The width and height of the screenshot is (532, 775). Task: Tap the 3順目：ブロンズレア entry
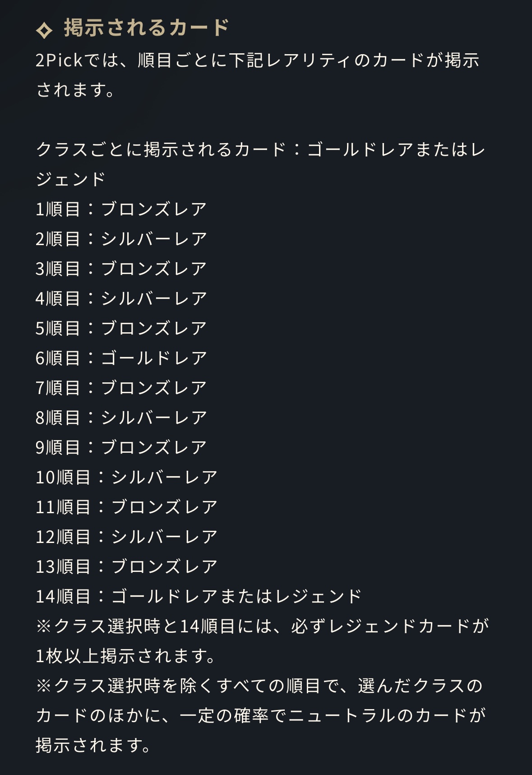(121, 269)
